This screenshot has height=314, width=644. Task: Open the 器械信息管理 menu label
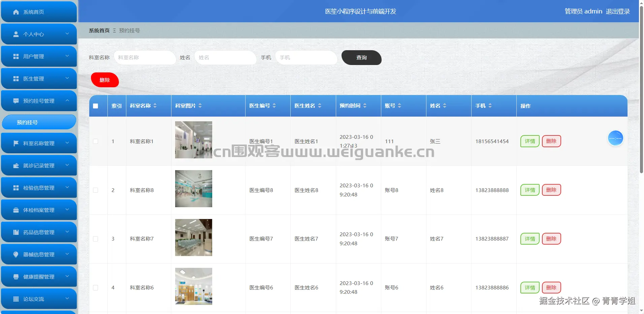(39, 254)
